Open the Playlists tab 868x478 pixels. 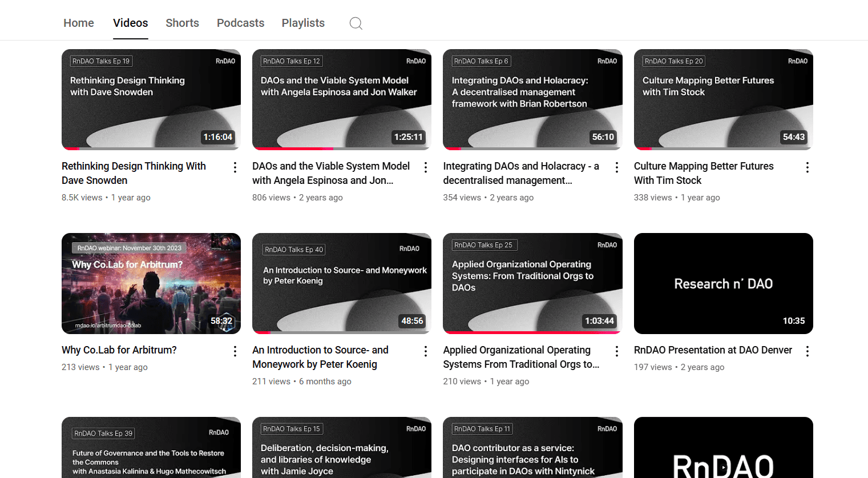pos(303,23)
